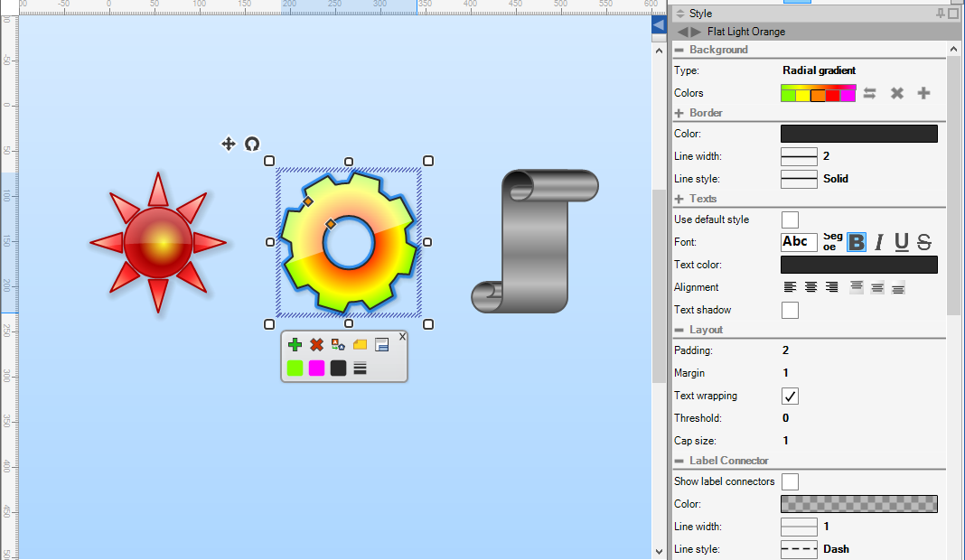Screen dimensions: 965x560
Task: Click the properties window icon in floating toolbar
Action: (381, 345)
